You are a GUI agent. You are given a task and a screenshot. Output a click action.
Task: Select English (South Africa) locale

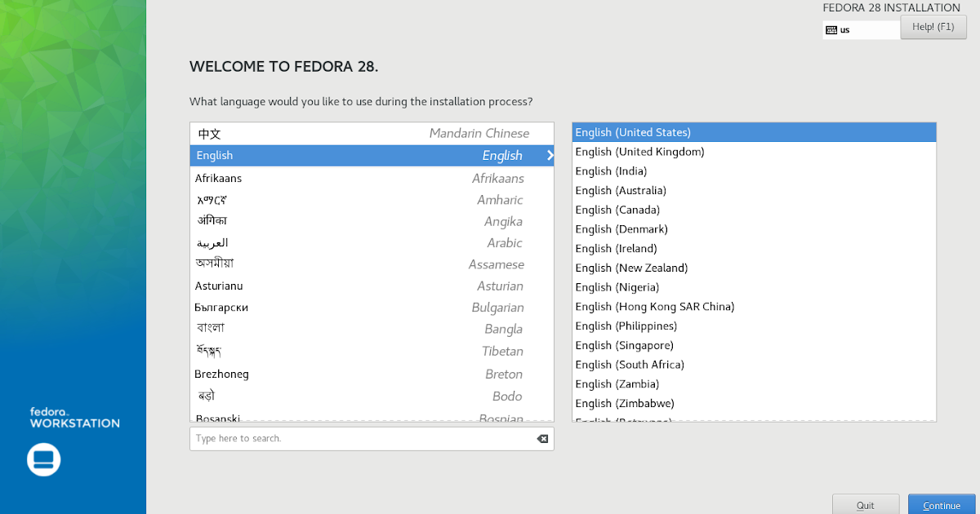(x=754, y=365)
